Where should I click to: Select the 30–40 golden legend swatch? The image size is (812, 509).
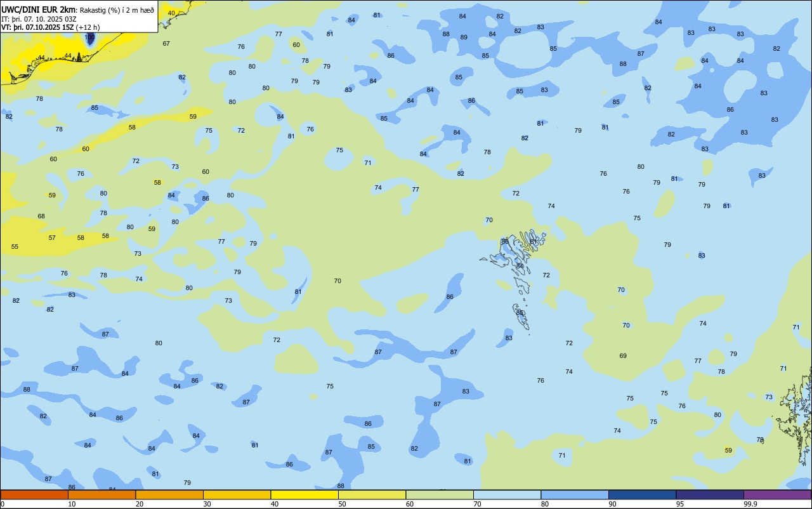pos(237,494)
